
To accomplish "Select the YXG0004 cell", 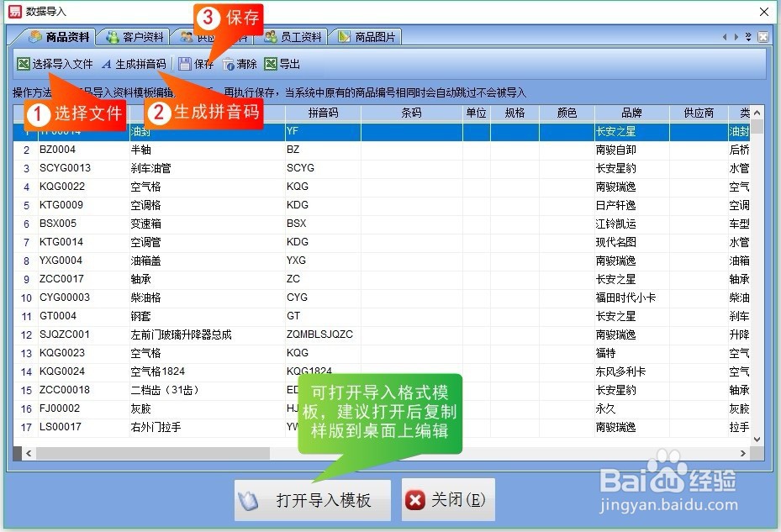I will click(x=83, y=260).
